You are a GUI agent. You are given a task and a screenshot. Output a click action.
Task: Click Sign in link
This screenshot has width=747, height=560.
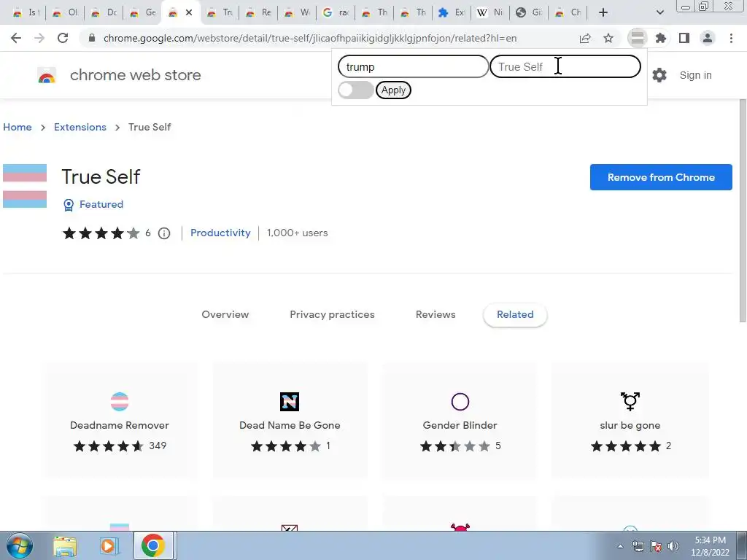[695, 75]
